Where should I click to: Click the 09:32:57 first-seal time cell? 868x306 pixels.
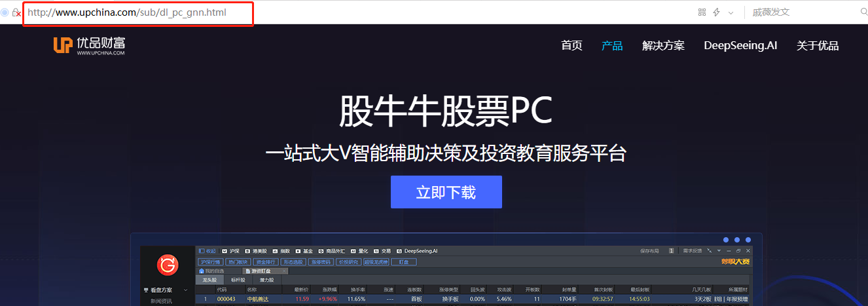click(x=602, y=299)
